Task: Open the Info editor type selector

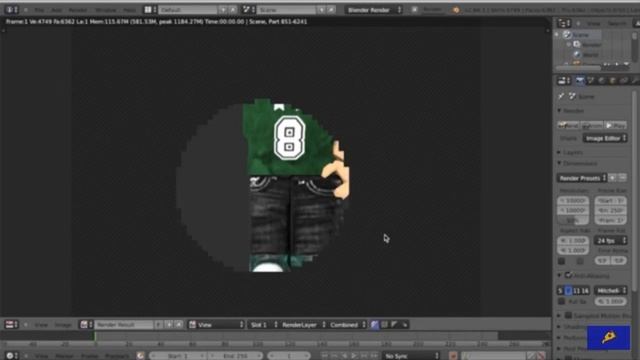Action: point(12,9)
